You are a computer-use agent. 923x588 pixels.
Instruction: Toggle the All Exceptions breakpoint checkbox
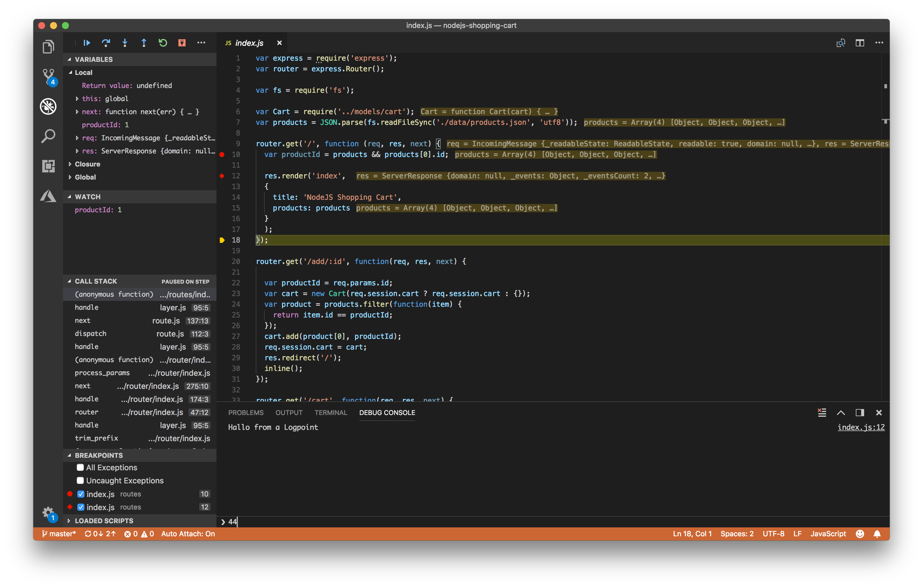click(x=81, y=468)
